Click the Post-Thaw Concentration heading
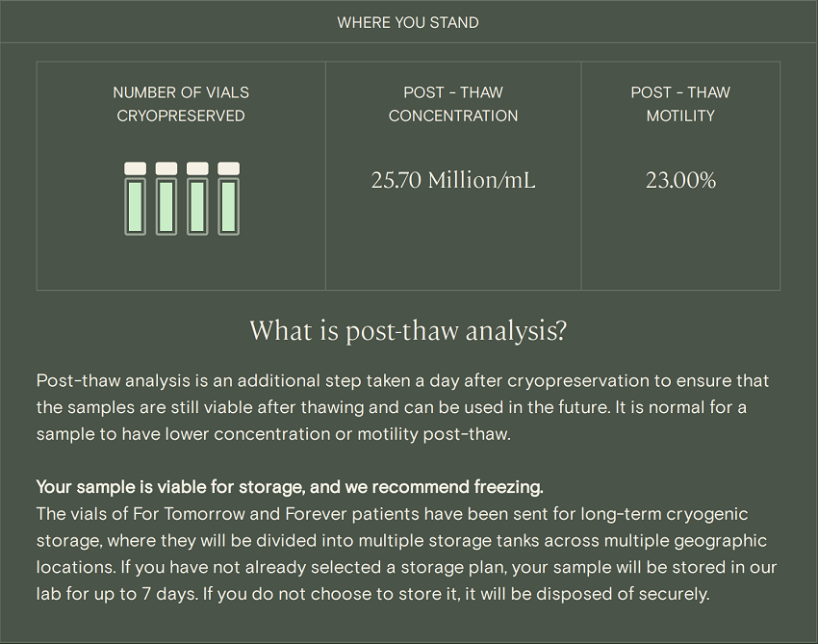818x644 pixels. click(453, 104)
